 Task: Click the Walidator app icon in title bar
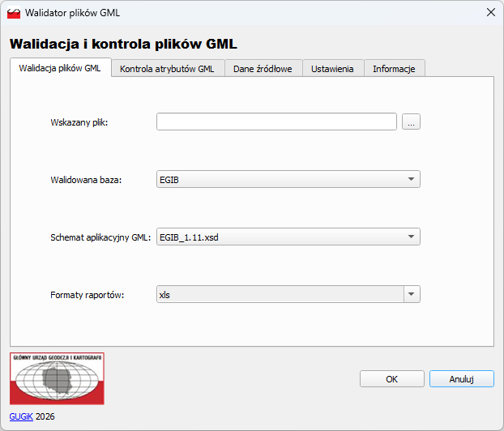pos(14,13)
